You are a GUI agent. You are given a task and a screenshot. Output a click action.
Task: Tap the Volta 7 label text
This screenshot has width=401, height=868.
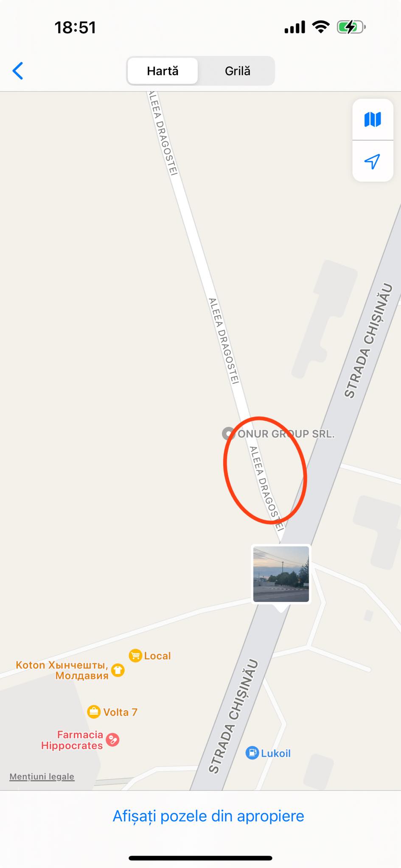(121, 712)
